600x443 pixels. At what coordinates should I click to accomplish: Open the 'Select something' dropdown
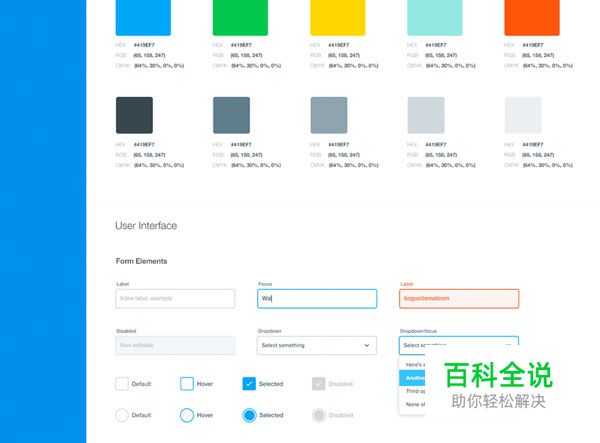[x=316, y=346]
